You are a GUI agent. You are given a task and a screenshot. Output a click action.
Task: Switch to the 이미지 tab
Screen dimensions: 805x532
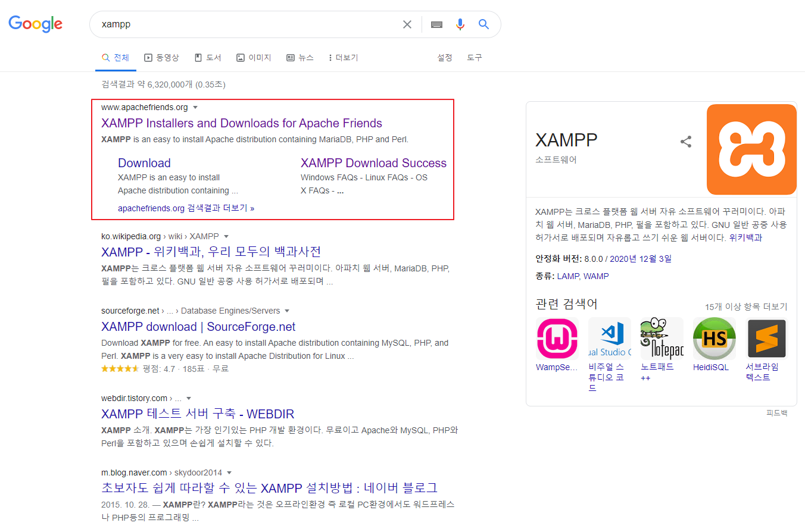254,58
